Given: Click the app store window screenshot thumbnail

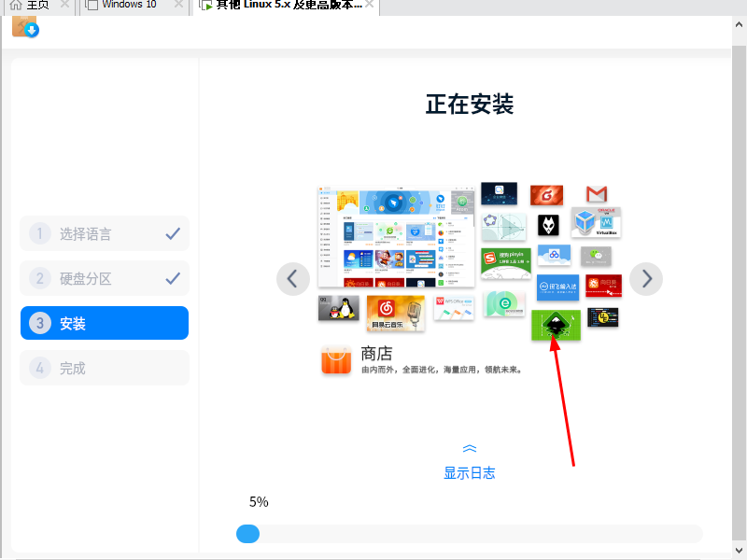Looking at the screenshot, I should coord(396,236).
